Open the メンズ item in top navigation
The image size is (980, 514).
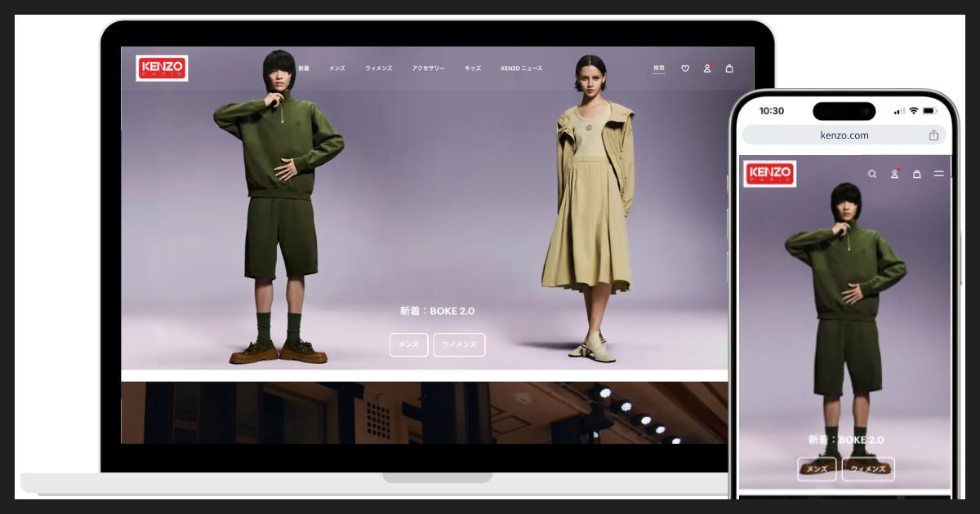(336, 69)
